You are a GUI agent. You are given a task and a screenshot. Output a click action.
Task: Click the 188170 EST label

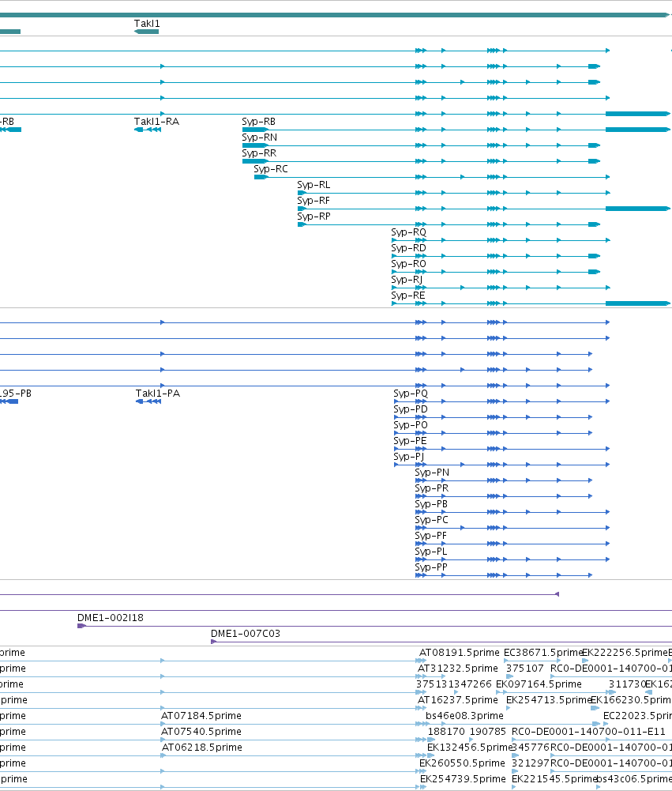click(446, 731)
